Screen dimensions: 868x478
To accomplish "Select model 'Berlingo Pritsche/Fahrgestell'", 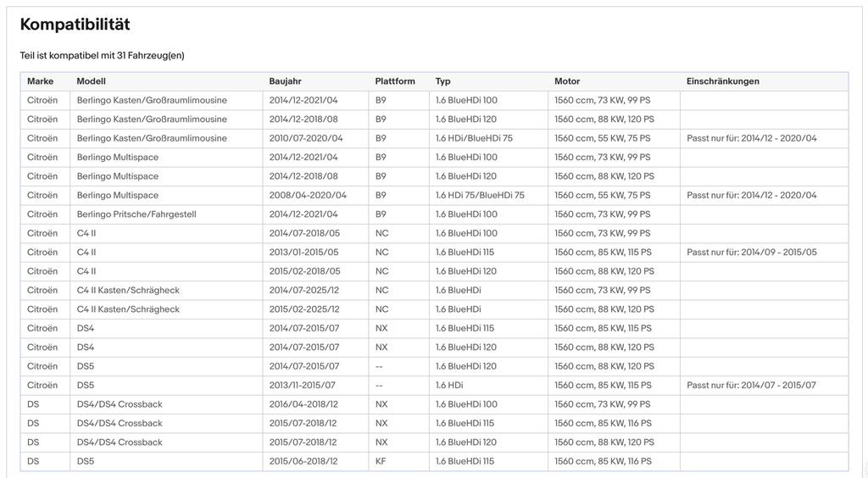I will [x=136, y=214].
